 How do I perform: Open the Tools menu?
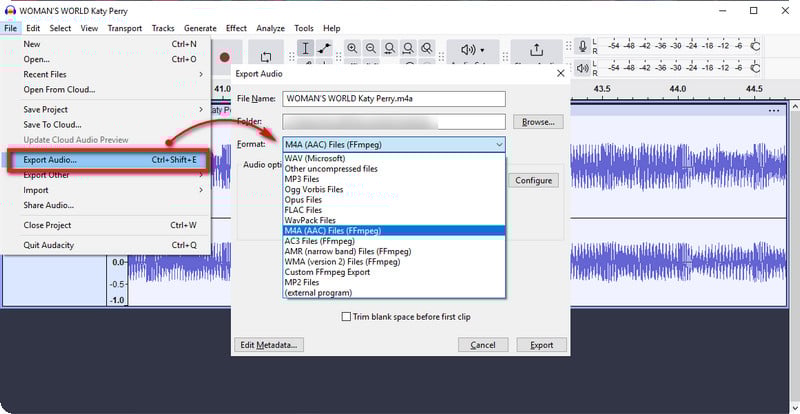pyautogui.click(x=304, y=28)
